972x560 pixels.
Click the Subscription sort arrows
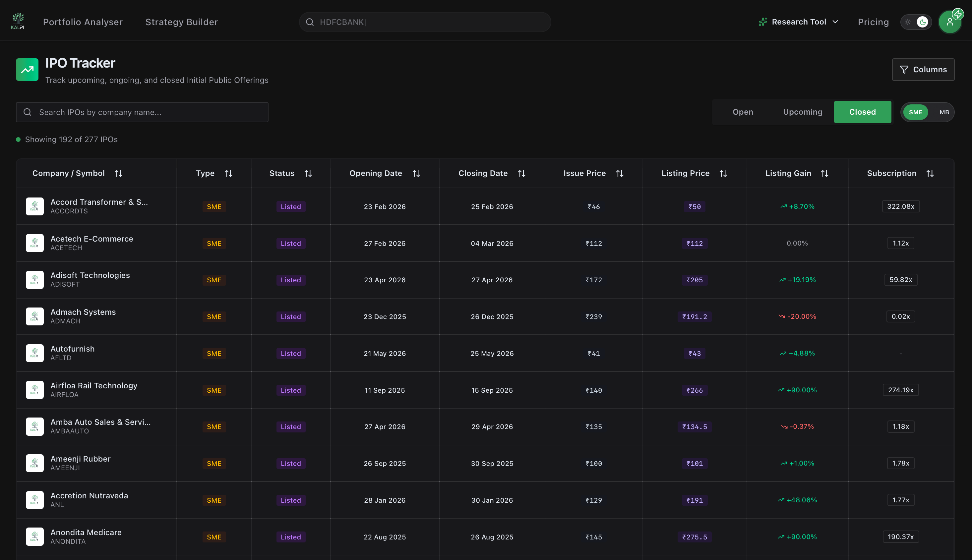coord(930,173)
